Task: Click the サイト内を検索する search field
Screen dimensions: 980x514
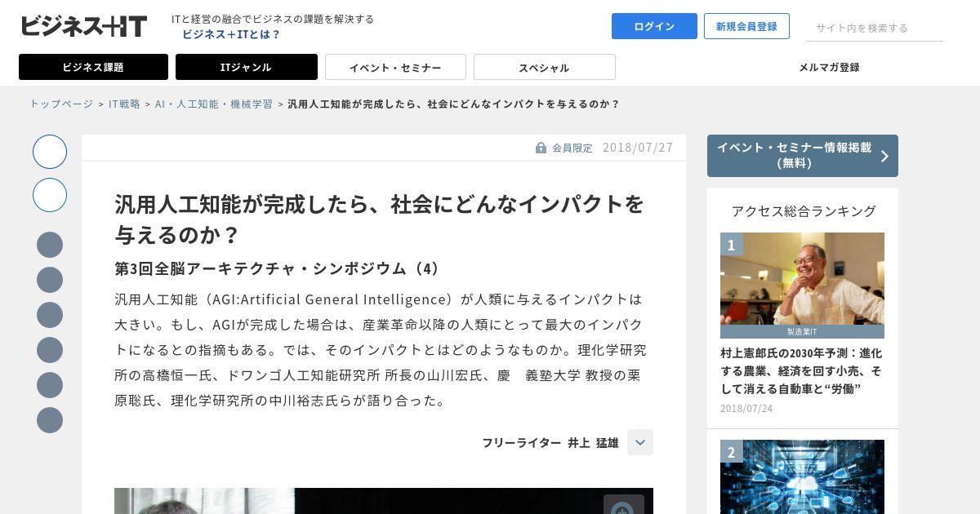Action: click(x=875, y=28)
